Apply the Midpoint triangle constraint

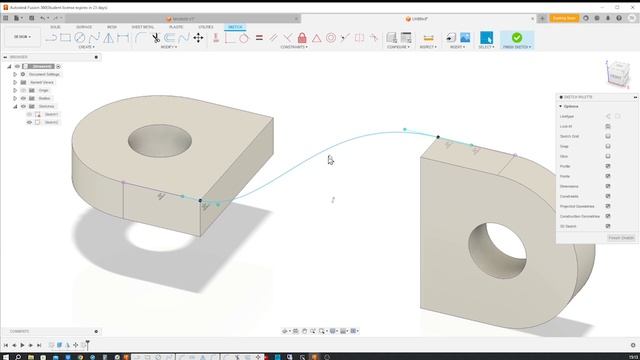317,38
